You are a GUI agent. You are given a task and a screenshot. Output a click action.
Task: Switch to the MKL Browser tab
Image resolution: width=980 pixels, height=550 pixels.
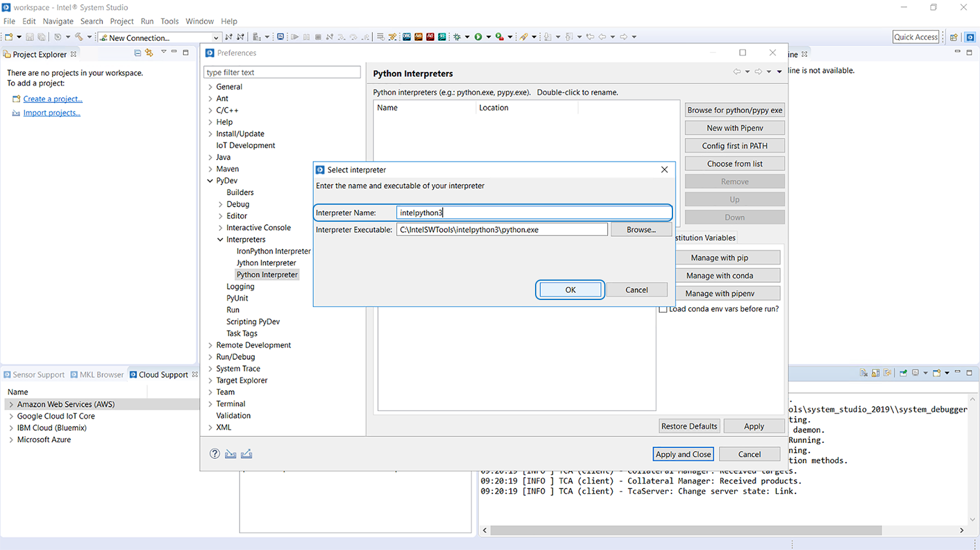point(97,375)
